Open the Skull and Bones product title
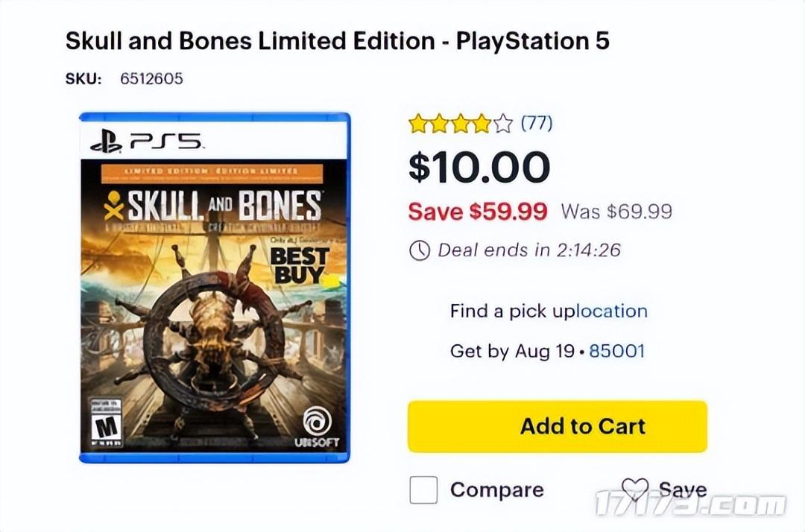805x532 pixels. pyautogui.click(x=337, y=40)
